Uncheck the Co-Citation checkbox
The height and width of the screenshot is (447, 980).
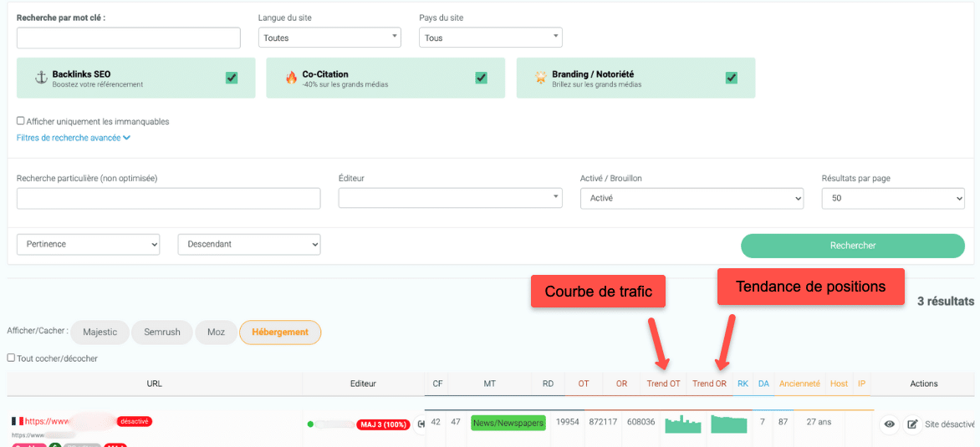coord(482,78)
